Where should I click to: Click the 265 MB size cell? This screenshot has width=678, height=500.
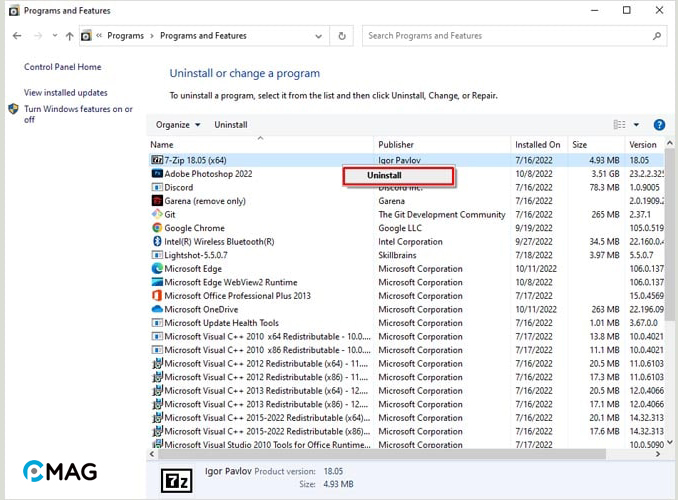point(605,215)
